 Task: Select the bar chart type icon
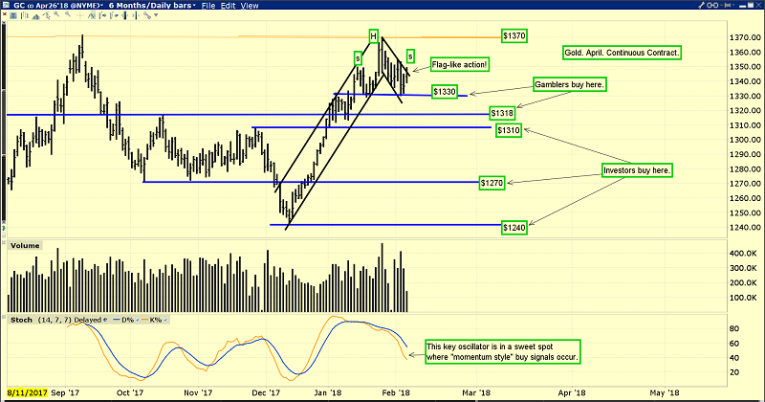(24, 15)
